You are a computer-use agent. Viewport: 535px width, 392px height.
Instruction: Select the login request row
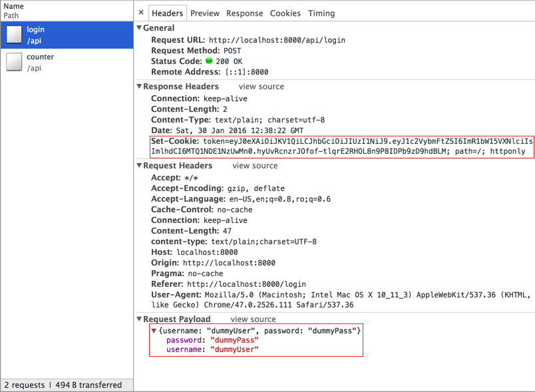point(67,35)
